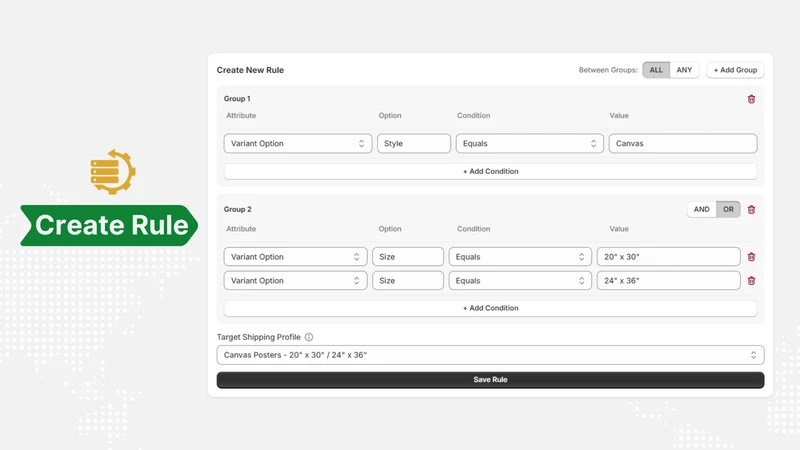Open Condition dropdown in 20" x 30" row
The width and height of the screenshot is (800, 450).
click(520, 257)
